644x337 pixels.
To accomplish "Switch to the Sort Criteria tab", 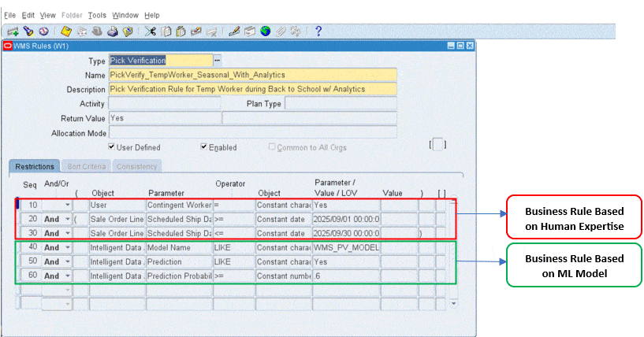I will (x=86, y=166).
